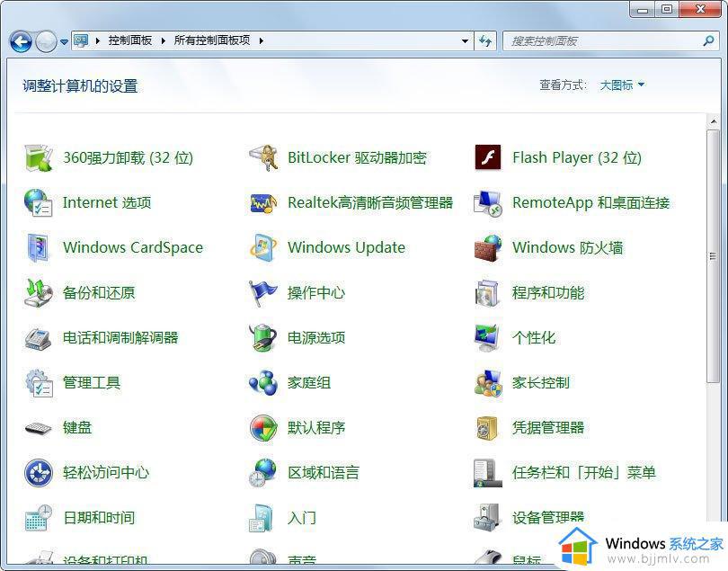Click the 控制面板 breadcrumb segment
Image resolution: width=728 pixels, height=571 pixels.
(x=130, y=40)
